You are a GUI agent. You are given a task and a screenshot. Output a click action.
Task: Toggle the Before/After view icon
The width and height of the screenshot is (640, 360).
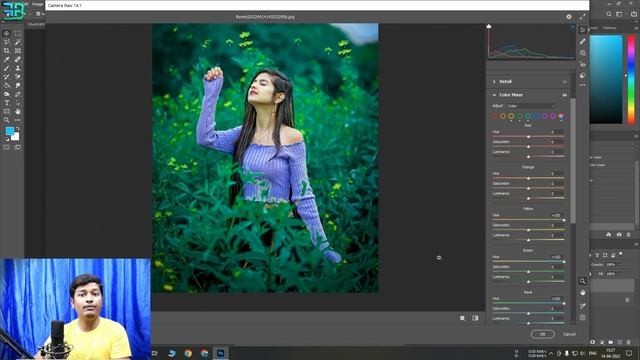click(x=475, y=318)
